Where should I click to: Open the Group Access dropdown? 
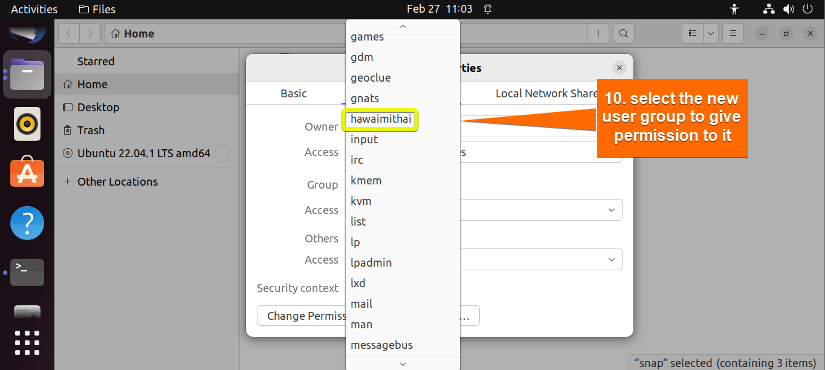click(x=541, y=210)
